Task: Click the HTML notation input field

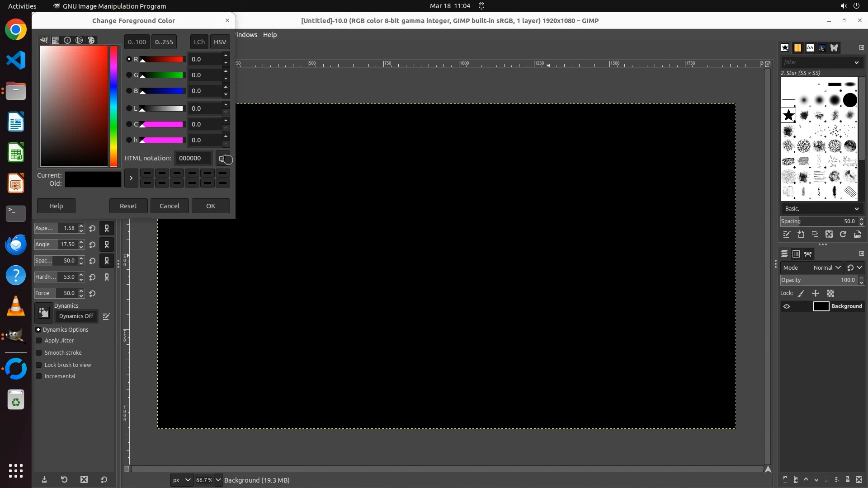Action: pyautogui.click(x=193, y=158)
